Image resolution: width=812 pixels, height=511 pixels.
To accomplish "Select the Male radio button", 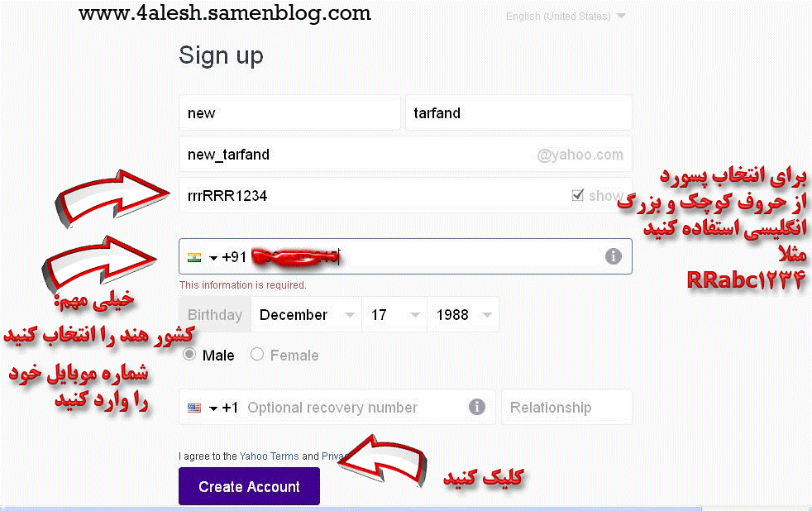I will [189, 355].
